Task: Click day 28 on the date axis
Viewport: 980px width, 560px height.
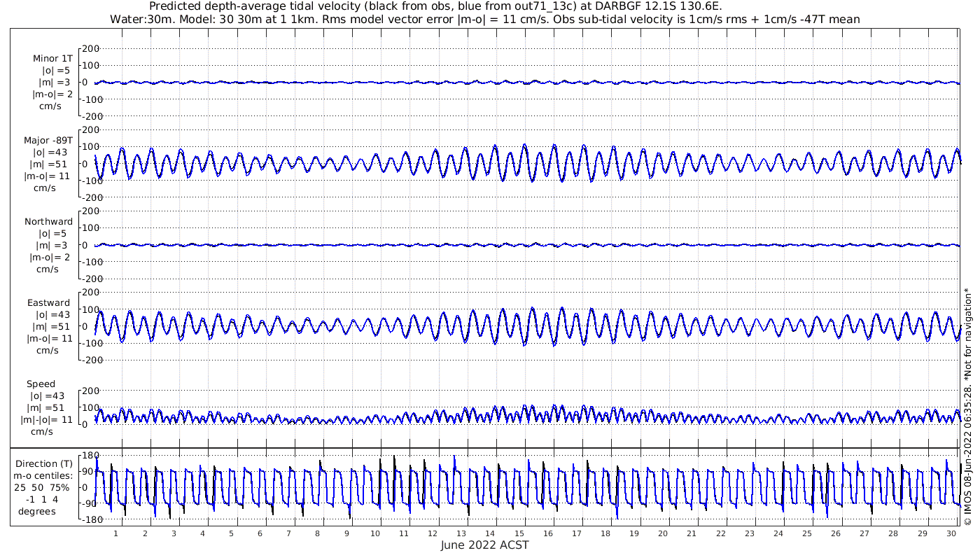Action: (x=892, y=533)
